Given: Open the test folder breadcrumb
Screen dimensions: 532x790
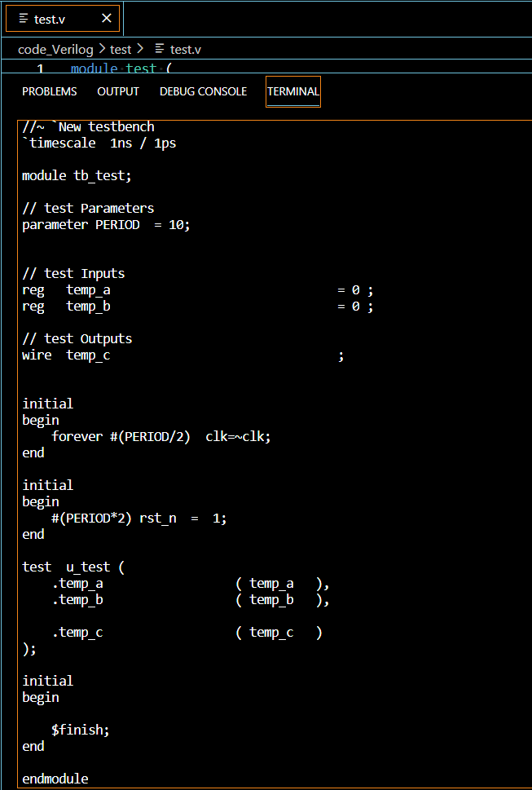Looking at the screenshot, I should pyautogui.click(x=121, y=49).
